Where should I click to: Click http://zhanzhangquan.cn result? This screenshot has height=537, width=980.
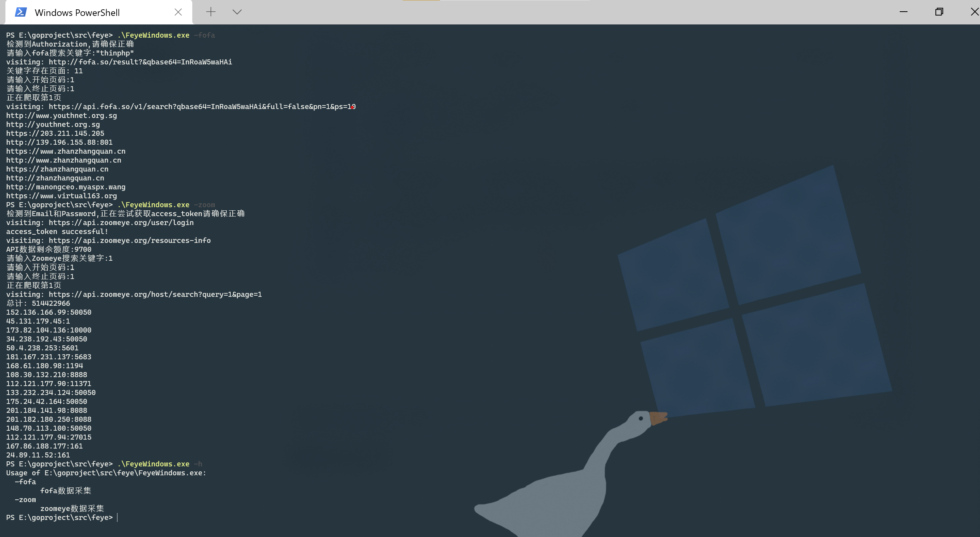click(x=55, y=178)
